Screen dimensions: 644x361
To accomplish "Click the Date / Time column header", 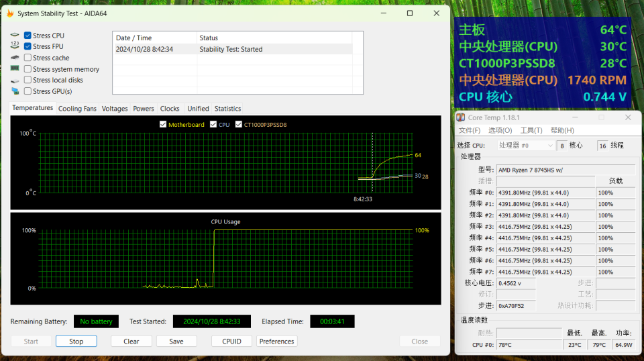I will 155,38.
